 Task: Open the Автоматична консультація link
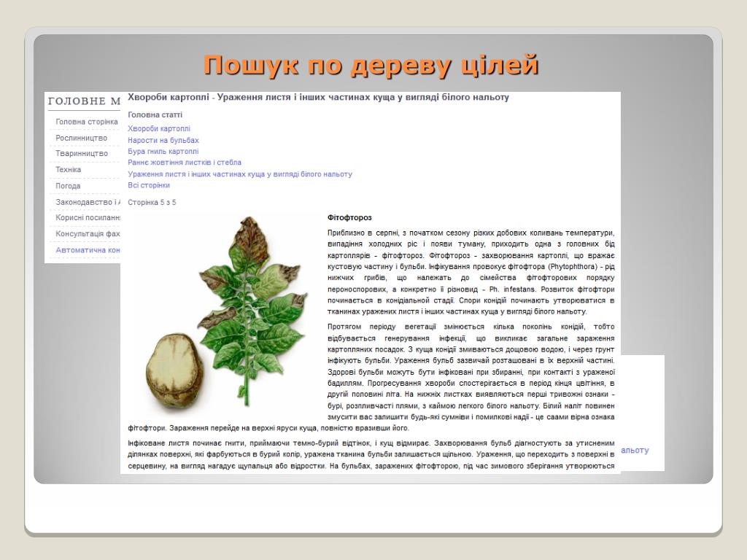[88, 250]
